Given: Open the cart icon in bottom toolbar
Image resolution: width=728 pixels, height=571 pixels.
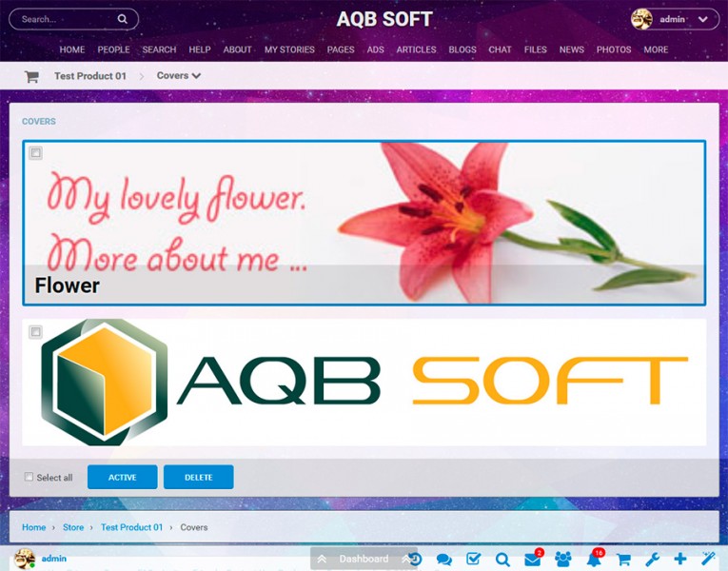Looking at the screenshot, I should pyautogui.click(x=623, y=560).
